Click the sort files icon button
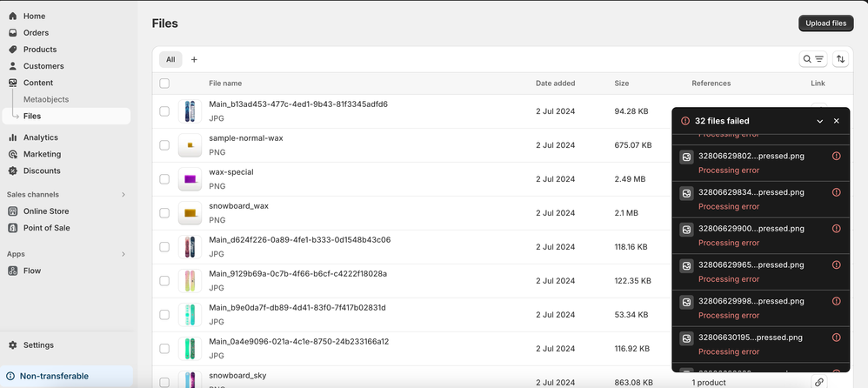868x388 pixels. 840,59
